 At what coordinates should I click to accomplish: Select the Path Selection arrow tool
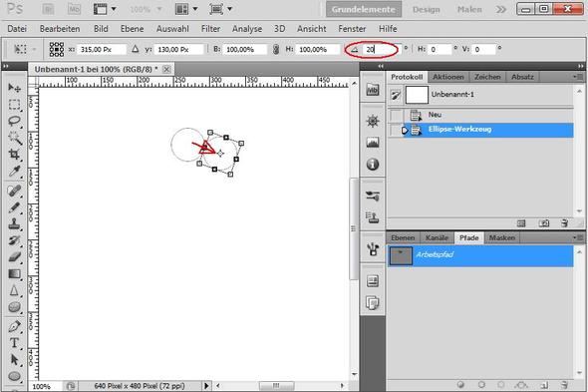14,360
